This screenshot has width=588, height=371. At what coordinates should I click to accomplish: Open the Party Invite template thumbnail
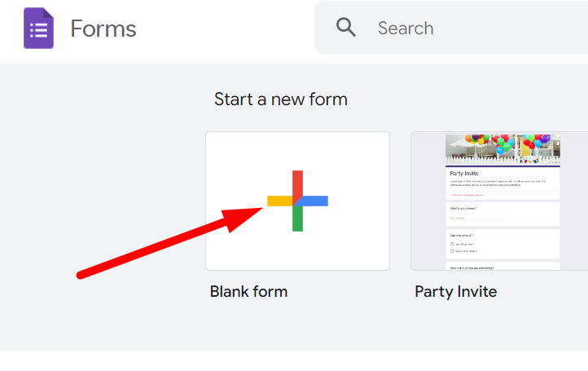point(500,201)
